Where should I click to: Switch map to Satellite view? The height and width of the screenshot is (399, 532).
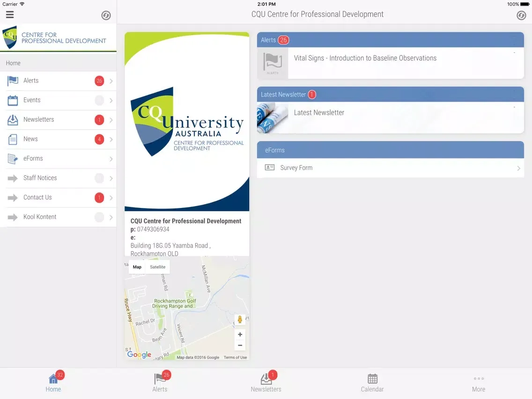pos(158,267)
